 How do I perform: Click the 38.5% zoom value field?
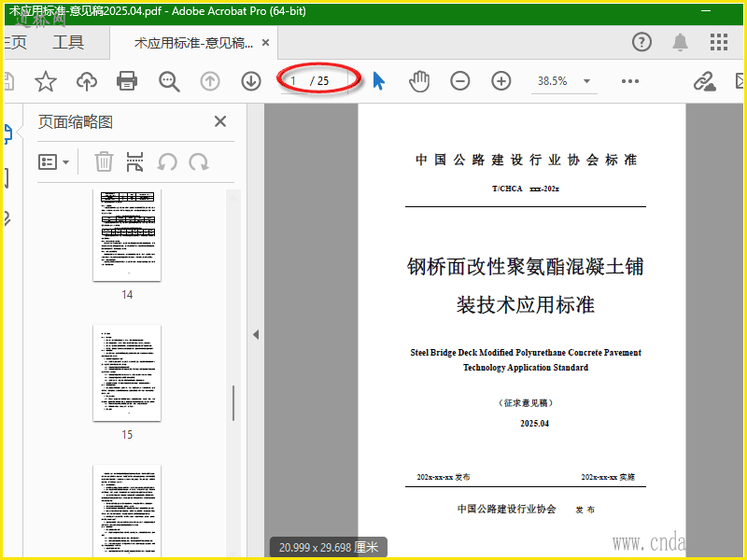[x=553, y=81]
